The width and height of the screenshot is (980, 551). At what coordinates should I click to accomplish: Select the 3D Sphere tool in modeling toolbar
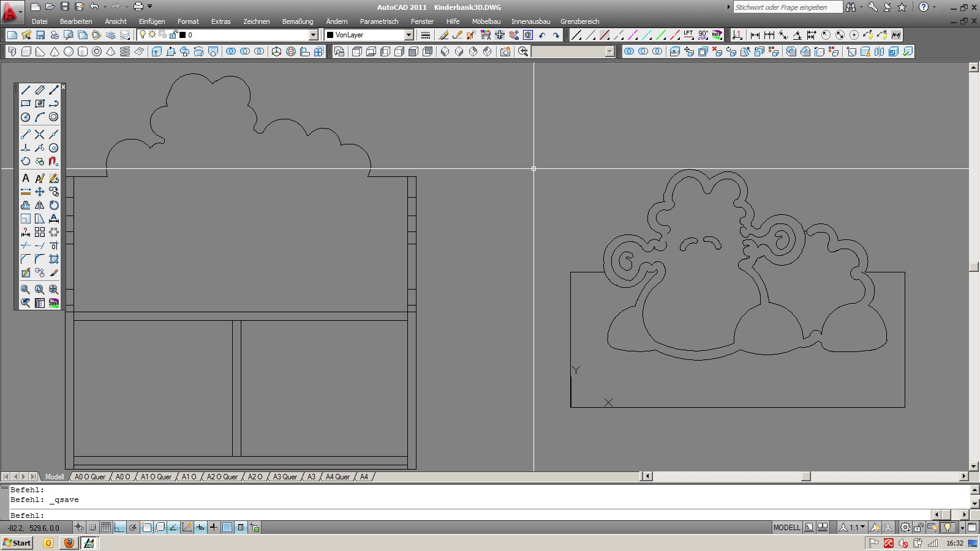click(x=69, y=52)
